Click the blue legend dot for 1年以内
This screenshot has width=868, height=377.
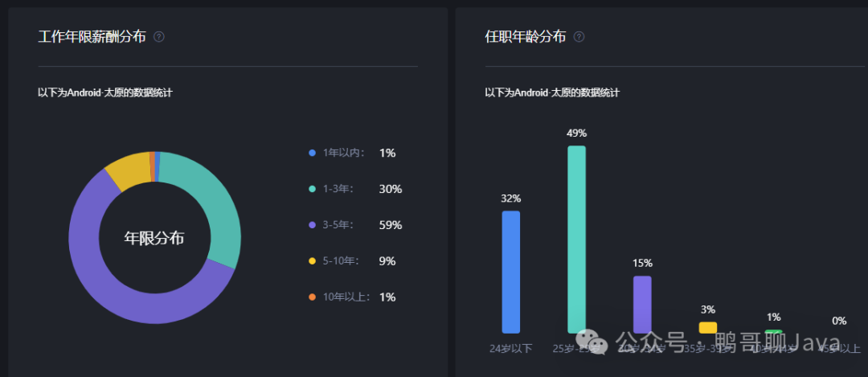[x=312, y=153]
